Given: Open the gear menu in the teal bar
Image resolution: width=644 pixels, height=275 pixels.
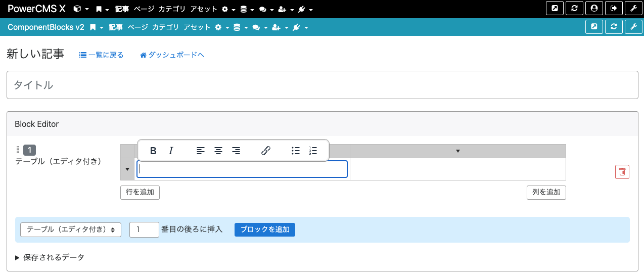Looking at the screenshot, I should coord(222,27).
